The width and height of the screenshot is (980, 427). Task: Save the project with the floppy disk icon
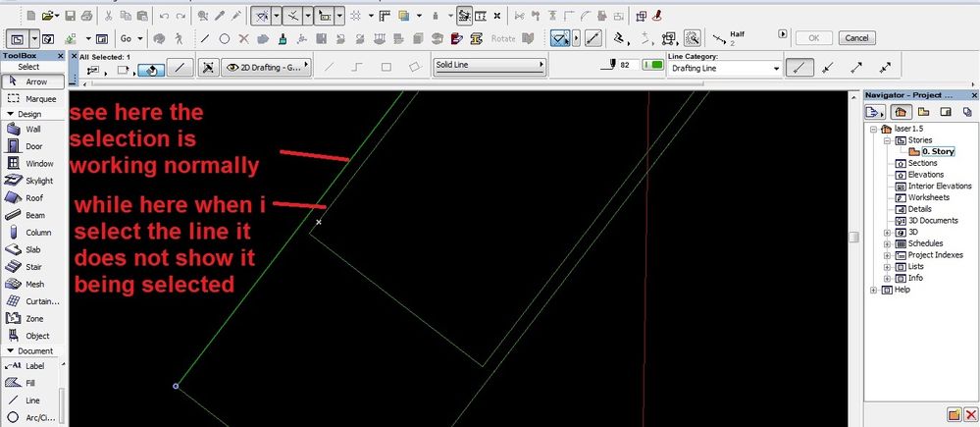[70, 15]
